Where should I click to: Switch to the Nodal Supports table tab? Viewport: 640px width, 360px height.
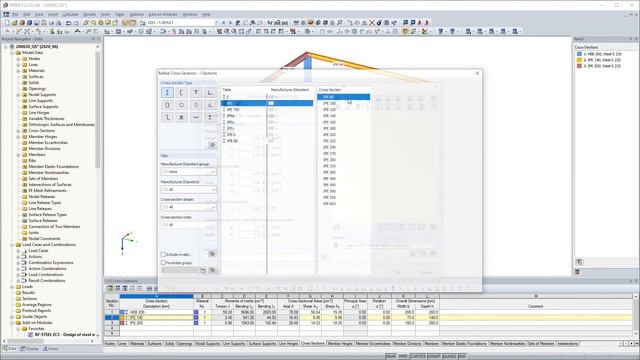click(207, 344)
